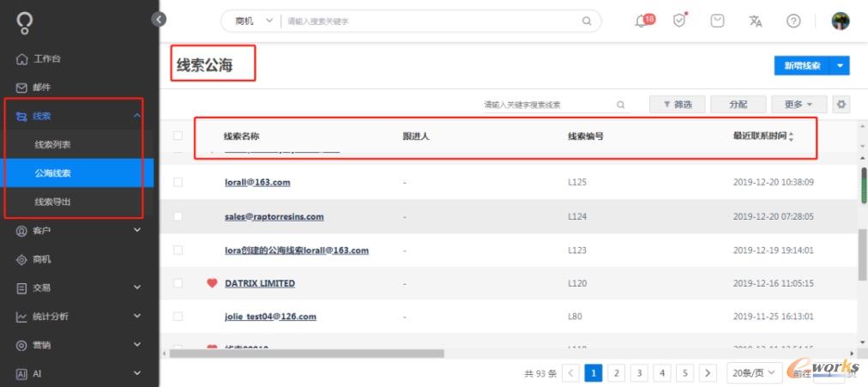The image size is (868, 387).
Task: Check the lora创建的公海线索 row checkbox
Action: click(178, 251)
